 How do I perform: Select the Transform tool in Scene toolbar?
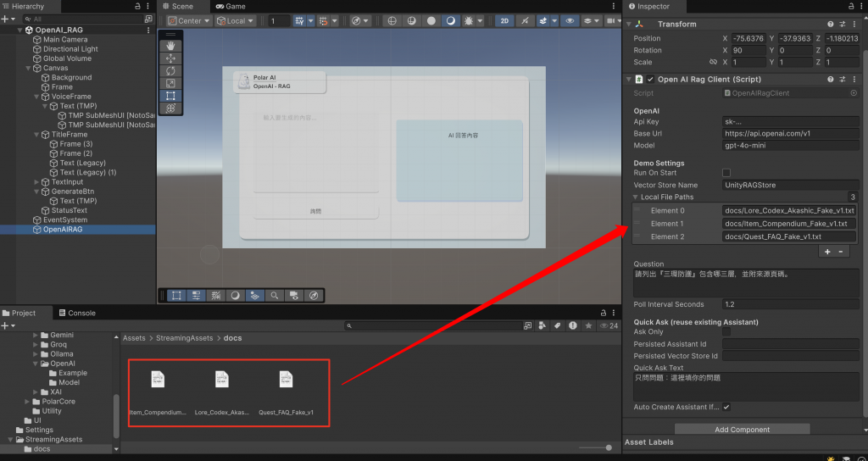(x=170, y=108)
